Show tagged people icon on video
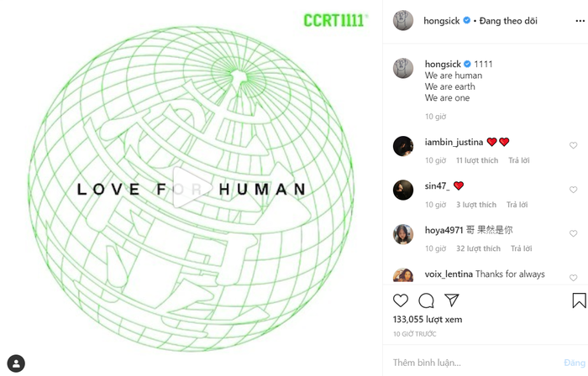Image resolution: width=588 pixels, height=376 pixels. (x=16, y=363)
